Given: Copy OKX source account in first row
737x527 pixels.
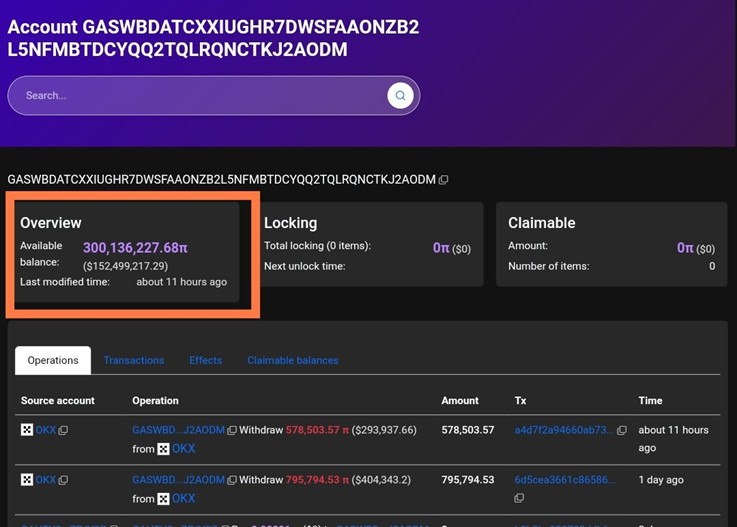Looking at the screenshot, I should [x=63, y=430].
